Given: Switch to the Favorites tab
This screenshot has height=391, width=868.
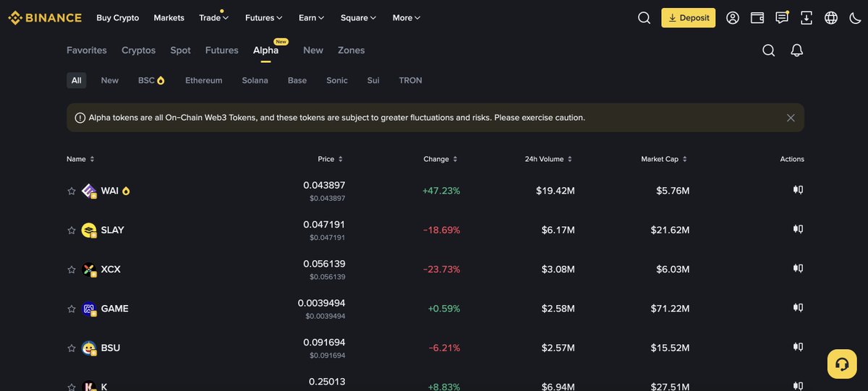Looking at the screenshot, I should 87,51.
